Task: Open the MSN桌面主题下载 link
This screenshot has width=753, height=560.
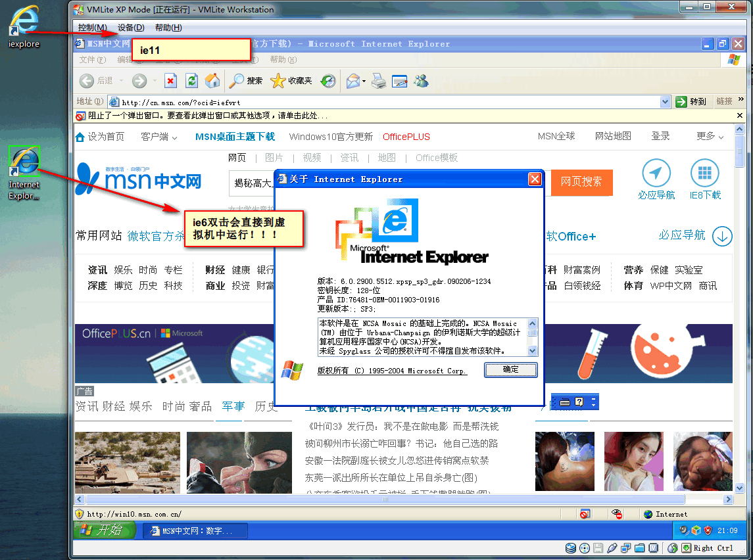Action: click(x=235, y=137)
